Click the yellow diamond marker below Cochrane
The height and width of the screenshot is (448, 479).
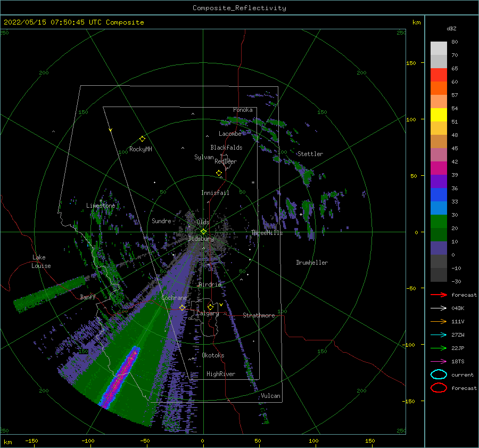click(x=183, y=308)
